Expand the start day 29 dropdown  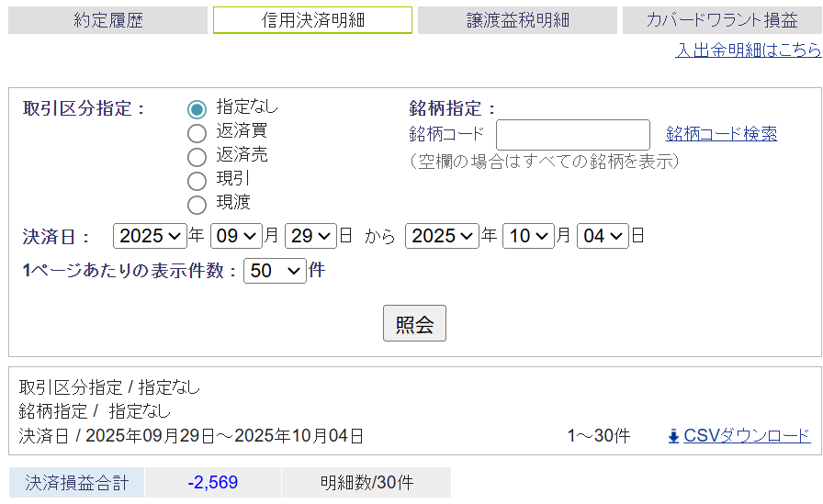click(310, 236)
